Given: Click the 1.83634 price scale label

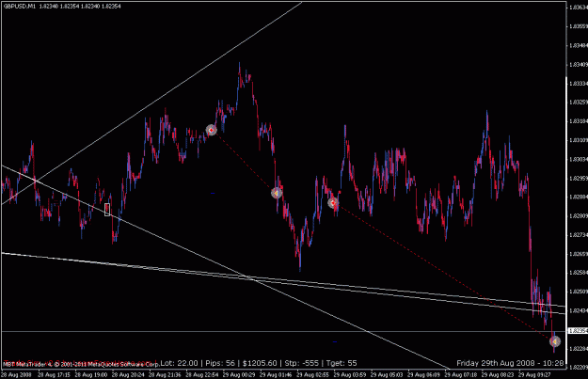Looking at the screenshot, I should [x=579, y=8].
